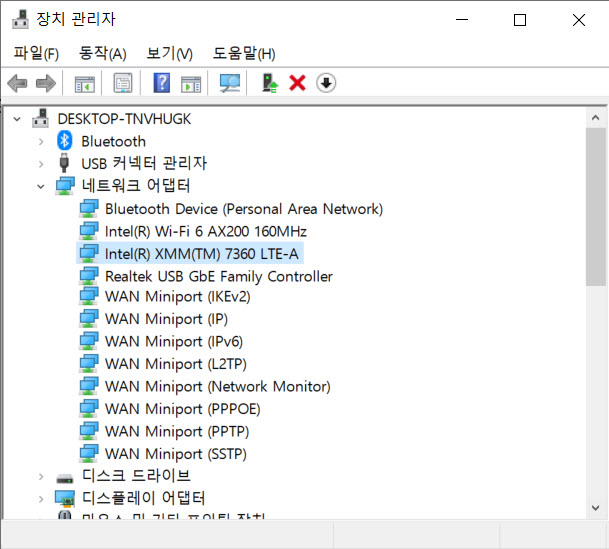Click the 네트워크 어댑터 category icon
This screenshot has width=609, height=549.
click(x=65, y=186)
